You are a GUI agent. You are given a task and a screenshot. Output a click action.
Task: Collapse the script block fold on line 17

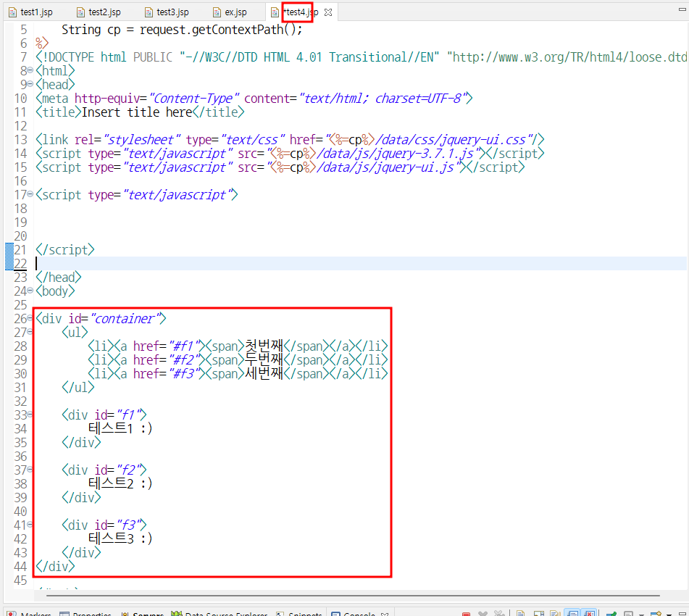[x=30, y=193]
